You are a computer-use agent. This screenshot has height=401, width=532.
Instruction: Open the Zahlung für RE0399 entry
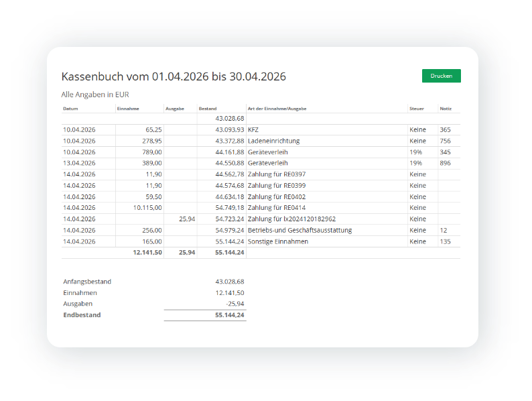(x=275, y=185)
